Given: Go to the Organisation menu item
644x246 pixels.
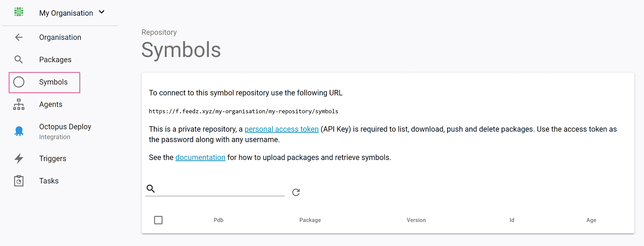Looking at the screenshot, I should pos(60,37).
